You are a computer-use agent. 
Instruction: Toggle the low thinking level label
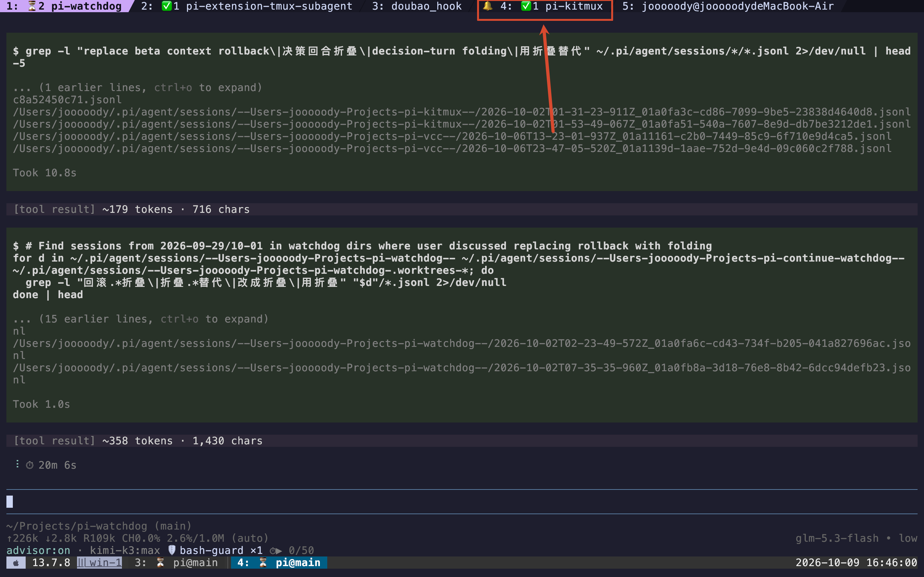tap(908, 538)
